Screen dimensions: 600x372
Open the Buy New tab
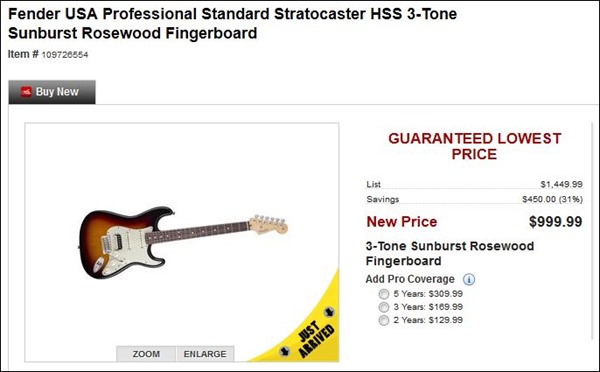click(52, 92)
